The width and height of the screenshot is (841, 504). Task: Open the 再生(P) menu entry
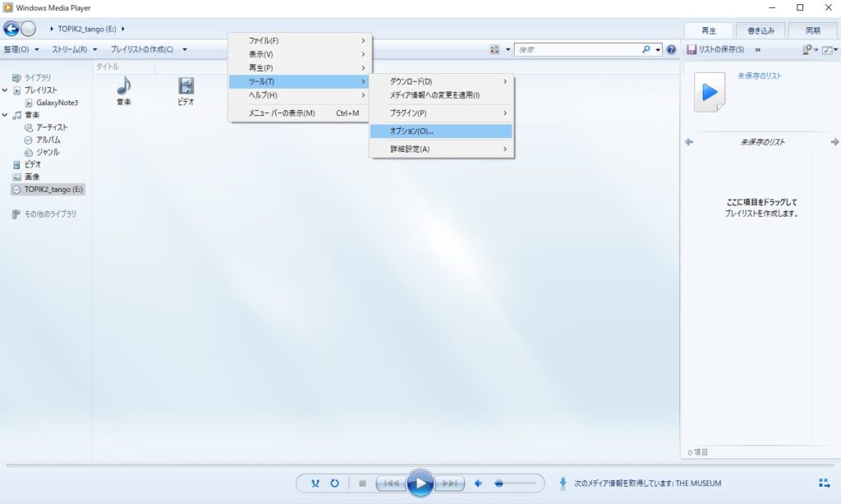pos(299,67)
